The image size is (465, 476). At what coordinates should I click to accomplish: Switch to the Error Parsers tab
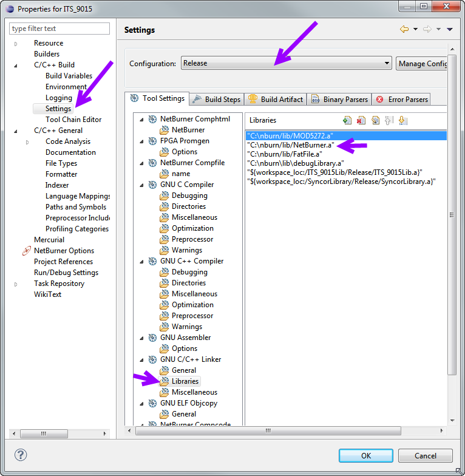pyautogui.click(x=402, y=99)
